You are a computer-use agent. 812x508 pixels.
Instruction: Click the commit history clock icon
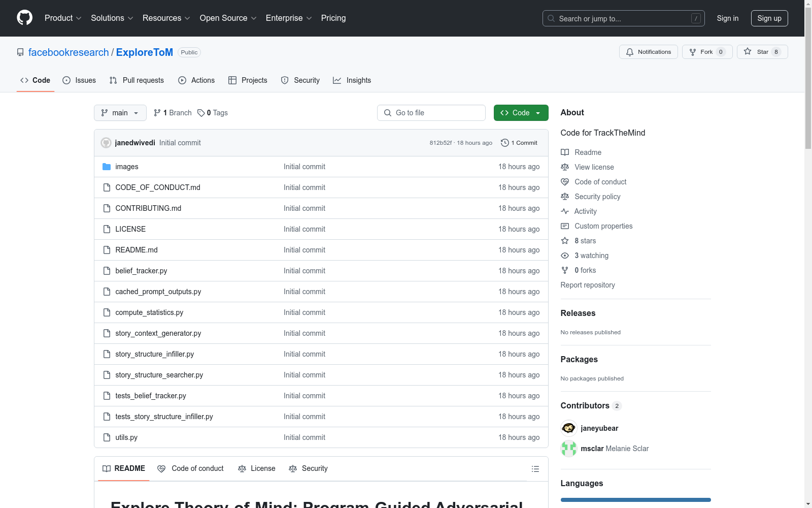tap(504, 143)
